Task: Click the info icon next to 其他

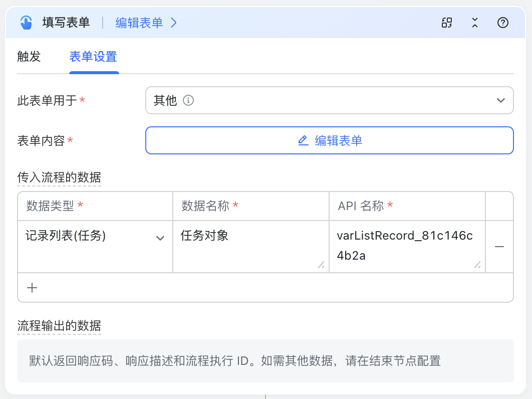Action: tap(188, 100)
